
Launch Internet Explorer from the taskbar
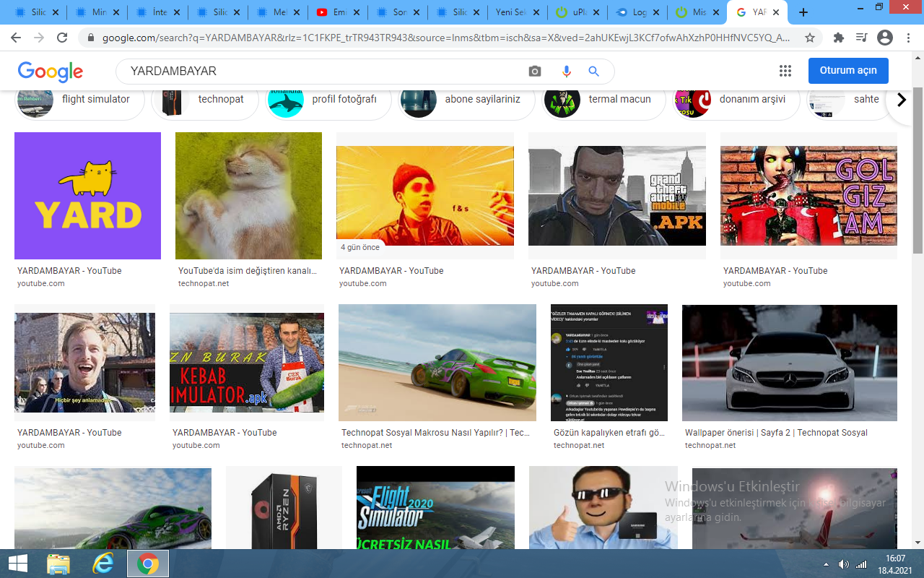point(103,564)
